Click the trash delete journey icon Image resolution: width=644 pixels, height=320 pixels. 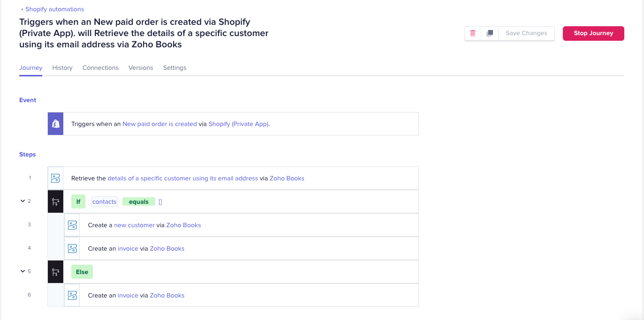473,33
